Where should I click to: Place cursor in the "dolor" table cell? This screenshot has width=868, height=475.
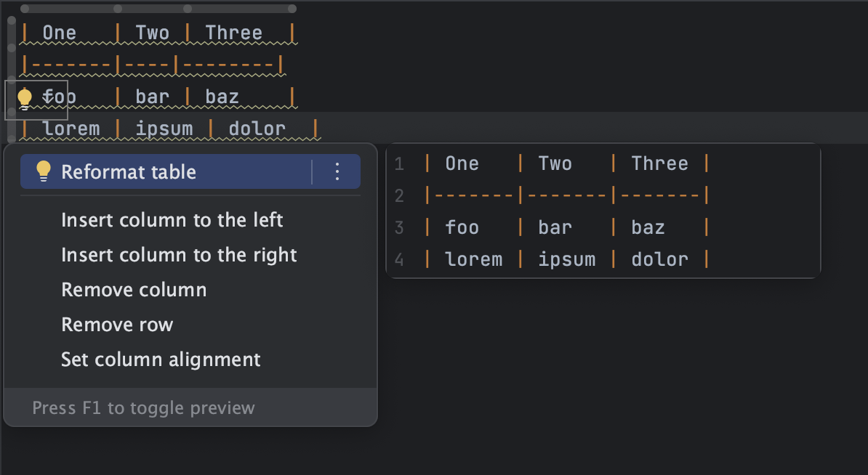point(257,128)
